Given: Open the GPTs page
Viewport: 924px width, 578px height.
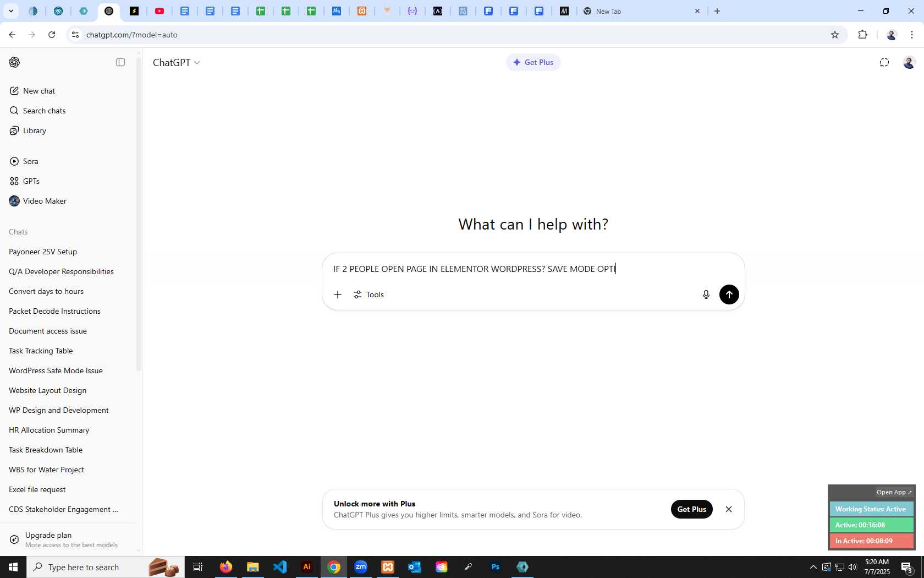Looking at the screenshot, I should point(68,181).
